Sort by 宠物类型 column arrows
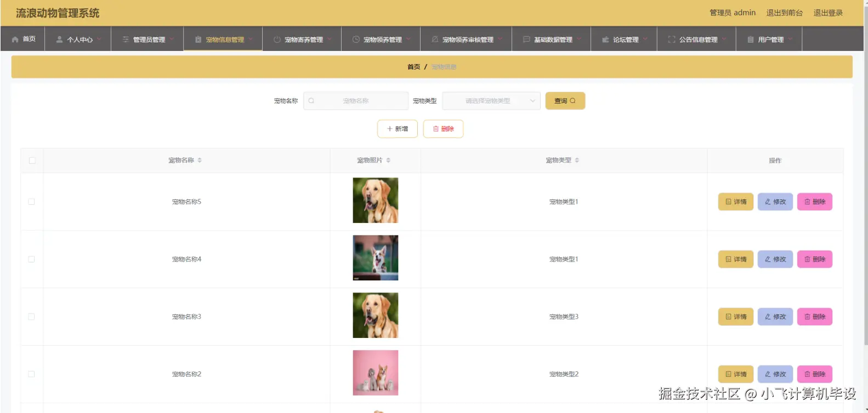The width and height of the screenshot is (868, 413). [577, 160]
